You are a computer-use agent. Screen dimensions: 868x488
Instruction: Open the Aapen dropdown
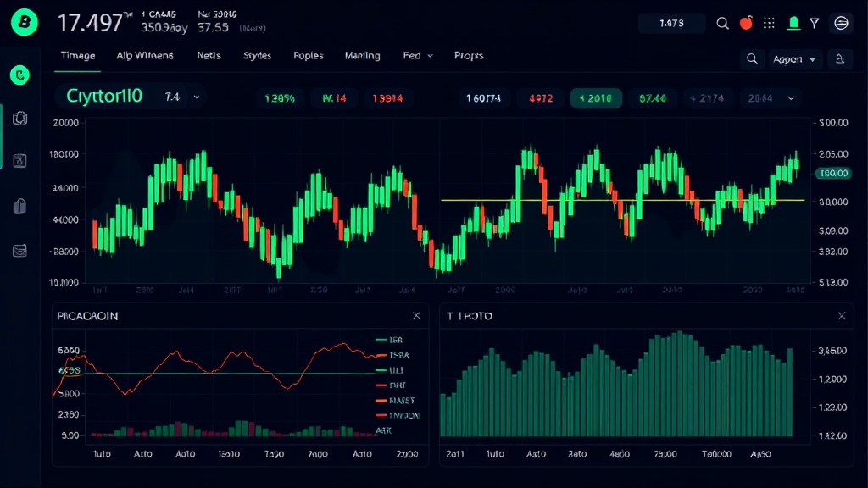pyautogui.click(x=795, y=58)
